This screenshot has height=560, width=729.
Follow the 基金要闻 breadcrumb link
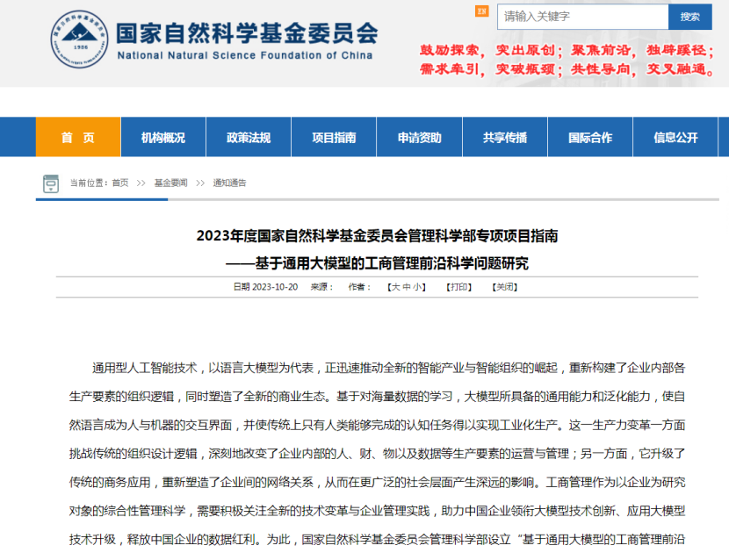coord(171,183)
